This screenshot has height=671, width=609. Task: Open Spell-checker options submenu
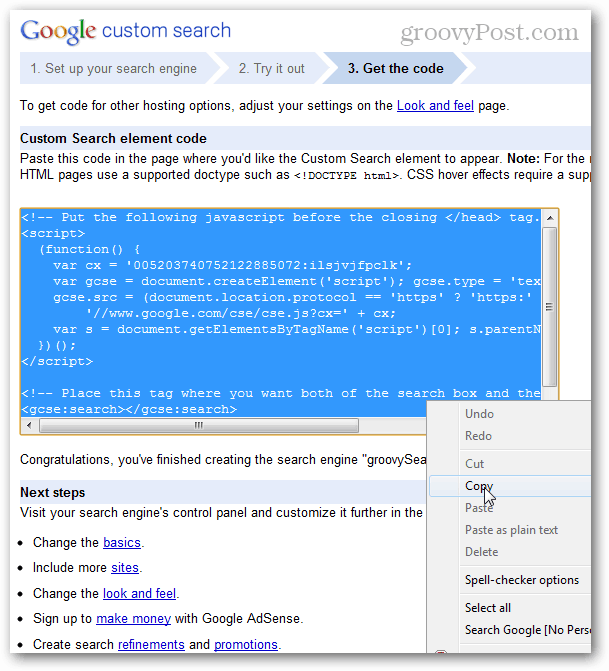(522, 580)
